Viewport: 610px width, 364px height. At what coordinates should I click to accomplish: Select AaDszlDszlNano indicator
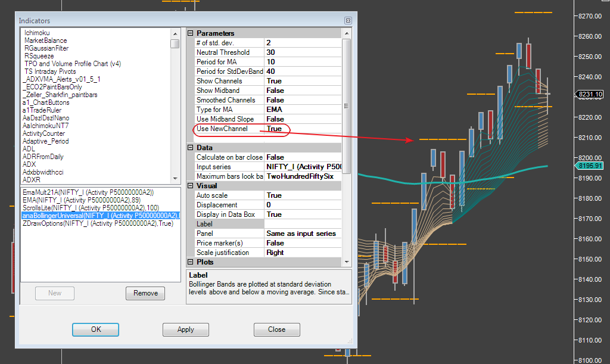(x=46, y=118)
